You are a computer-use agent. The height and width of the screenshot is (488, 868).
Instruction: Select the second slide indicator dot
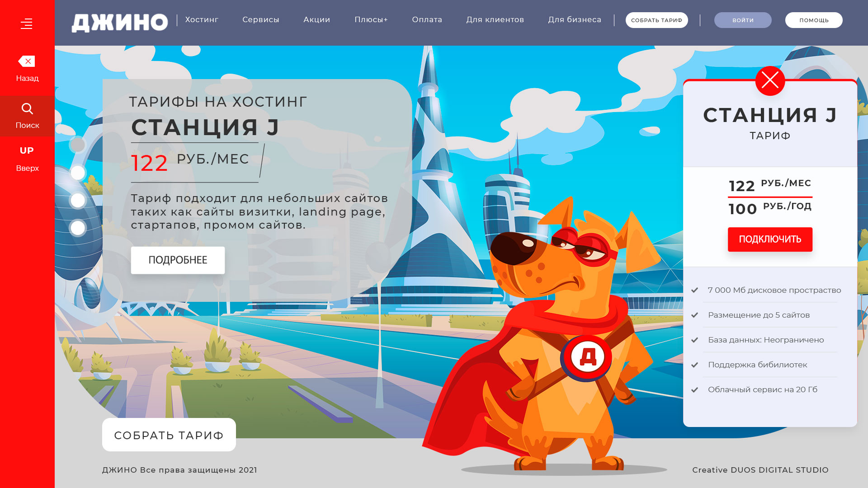(78, 173)
